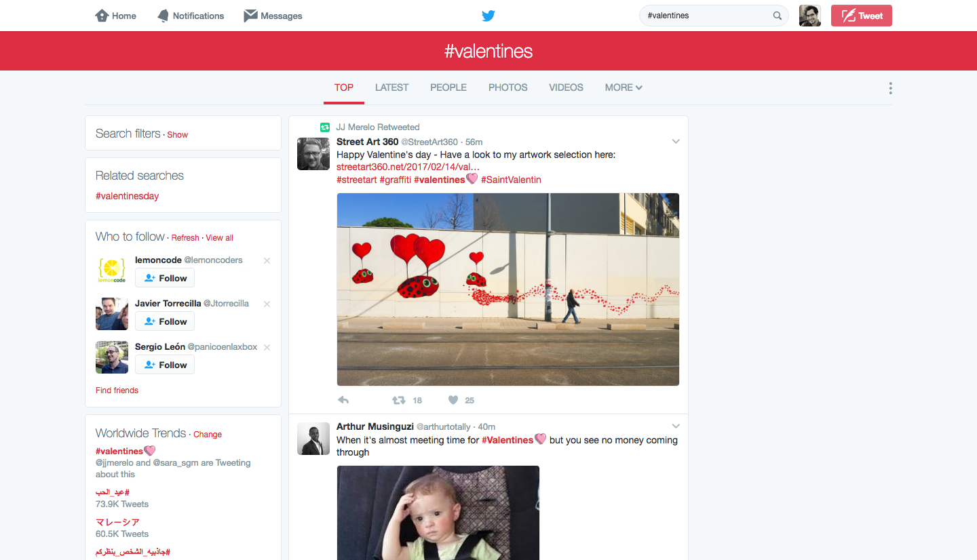Image resolution: width=977 pixels, height=560 pixels.
Task: Switch to the VIDEOS tab
Action: click(566, 87)
